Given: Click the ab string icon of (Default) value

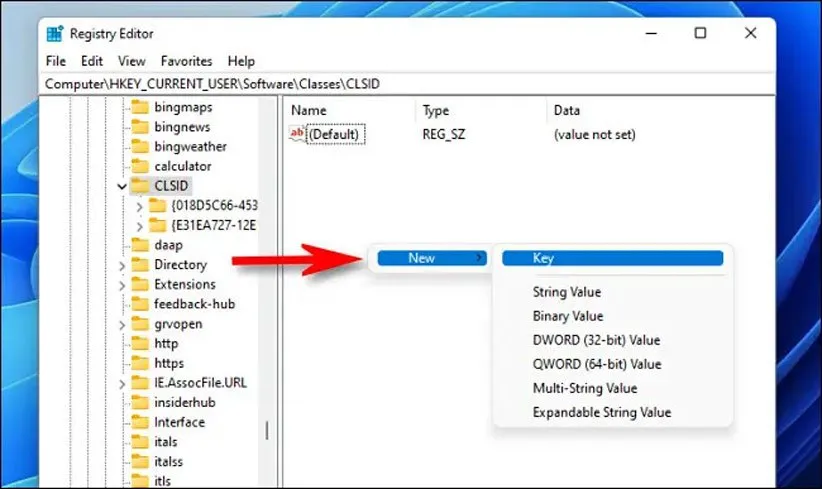Looking at the screenshot, I should 297,134.
